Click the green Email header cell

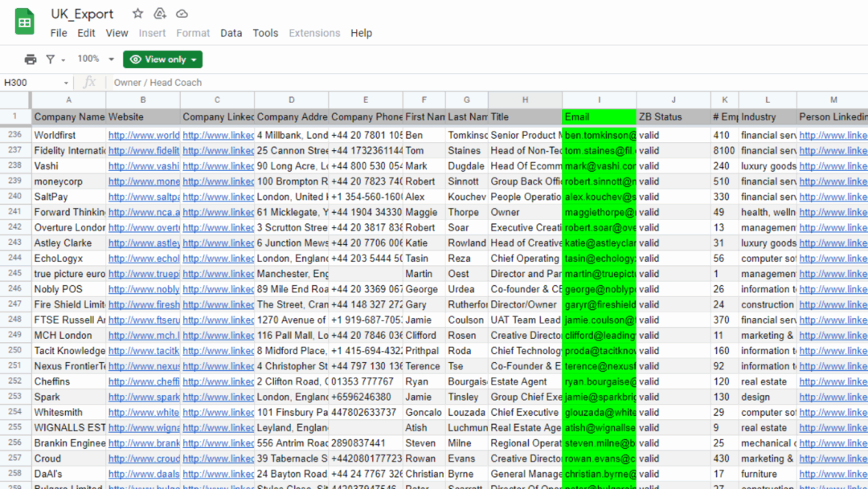click(x=599, y=116)
